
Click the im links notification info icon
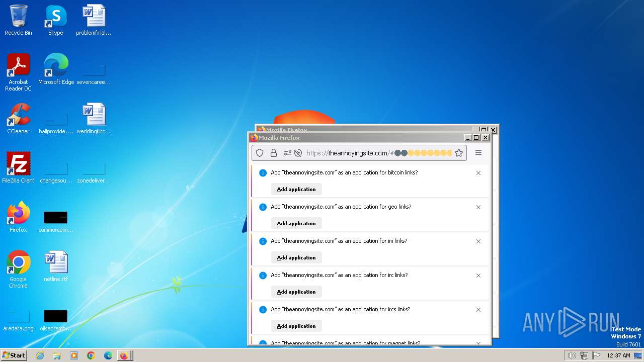tap(263, 241)
